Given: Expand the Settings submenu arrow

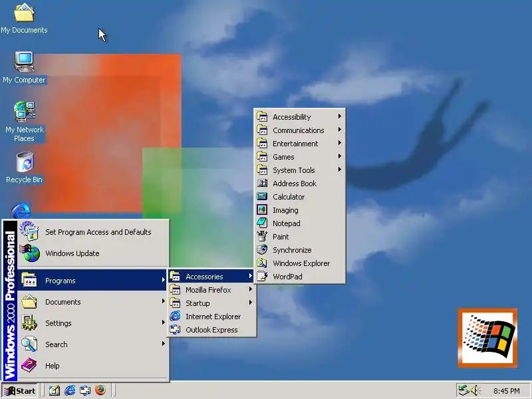Looking at the screenshot, I should coord(163,323).
